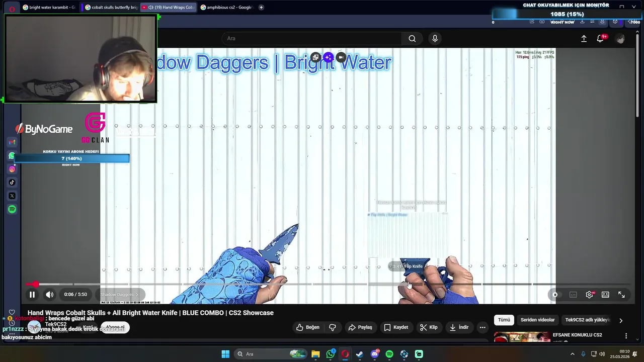The width and height of the screenshot is (644, 362).
Task: Open X (Twitter) in the Opera sidebar
Action: [12, 196]
